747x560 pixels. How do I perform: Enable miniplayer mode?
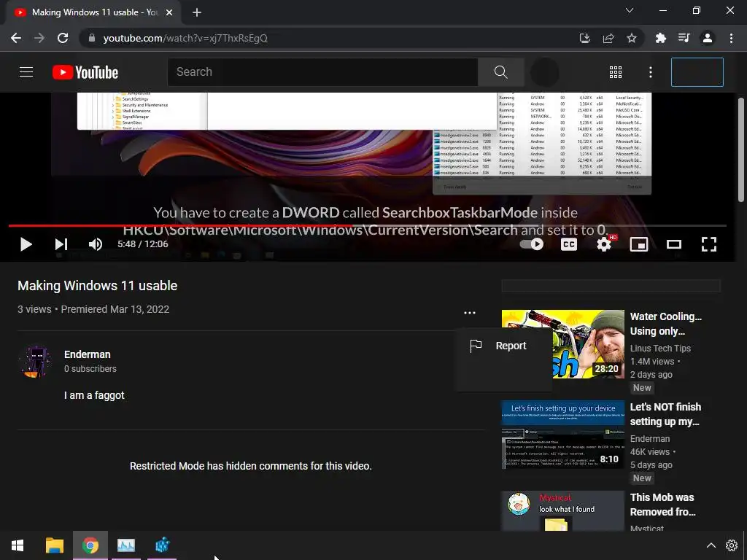[x=639, y=244]
